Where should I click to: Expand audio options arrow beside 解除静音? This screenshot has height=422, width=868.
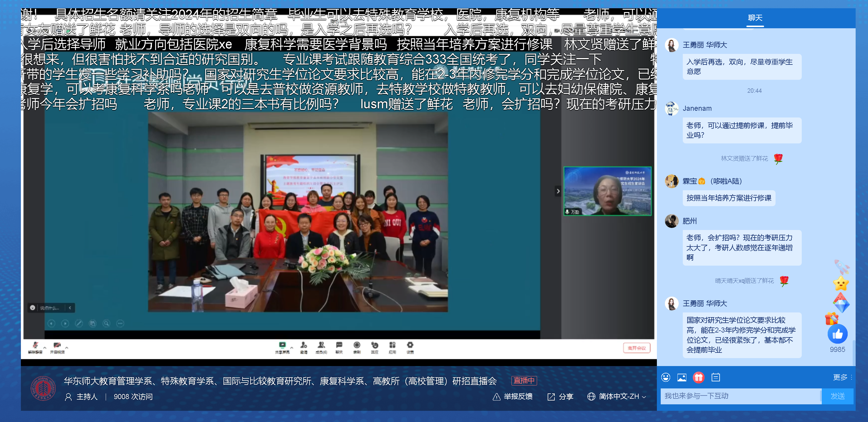pos(45,347)
